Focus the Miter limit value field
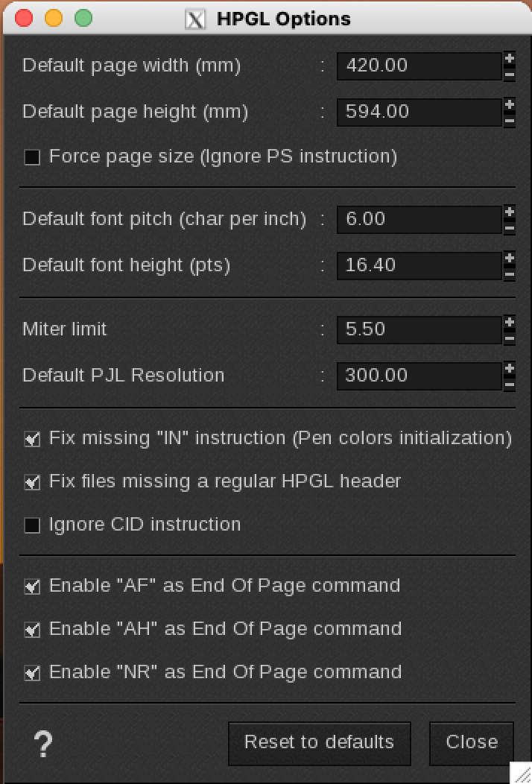 [418, 329]
